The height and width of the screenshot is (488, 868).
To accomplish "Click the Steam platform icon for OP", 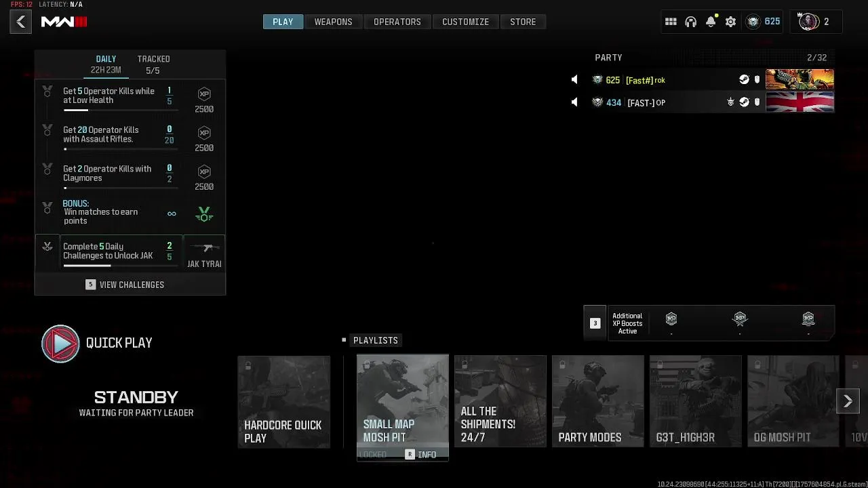I will [x=744, y=102].
